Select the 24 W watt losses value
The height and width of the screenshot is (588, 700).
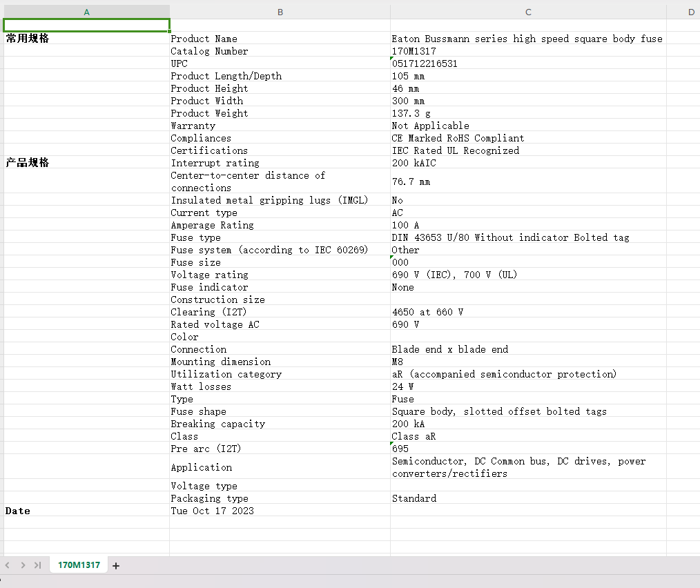[528, 386]
